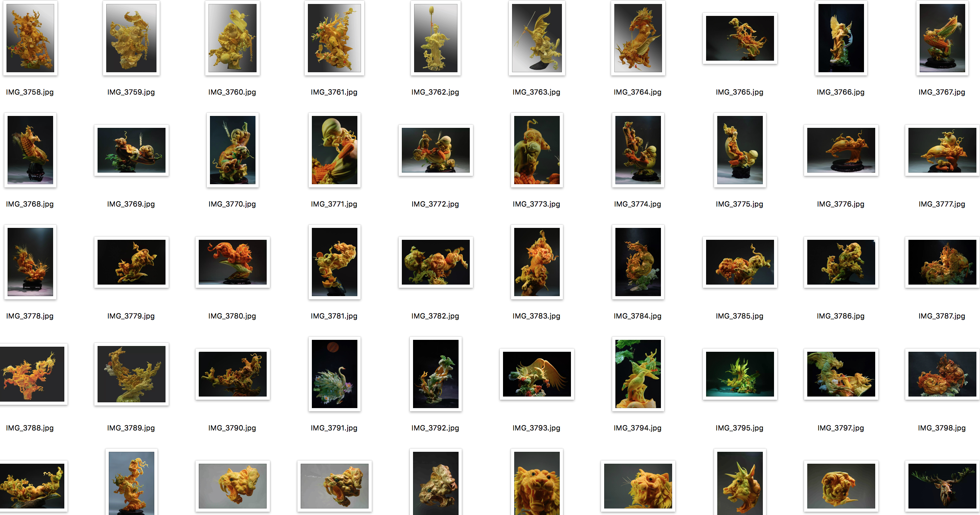Select the IMG_3771.jpg thumbnail image
This screenshot has height=515, width=980.
click(x=334, y=150)
